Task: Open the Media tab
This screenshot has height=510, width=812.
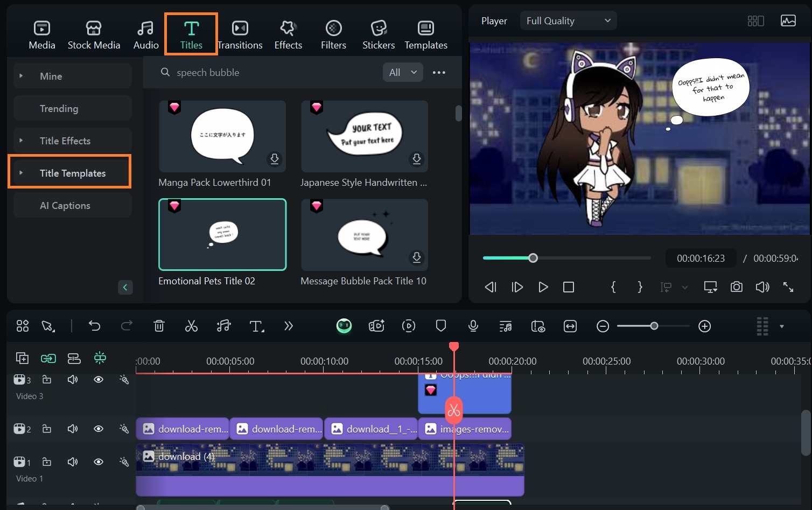Action: 42,35
